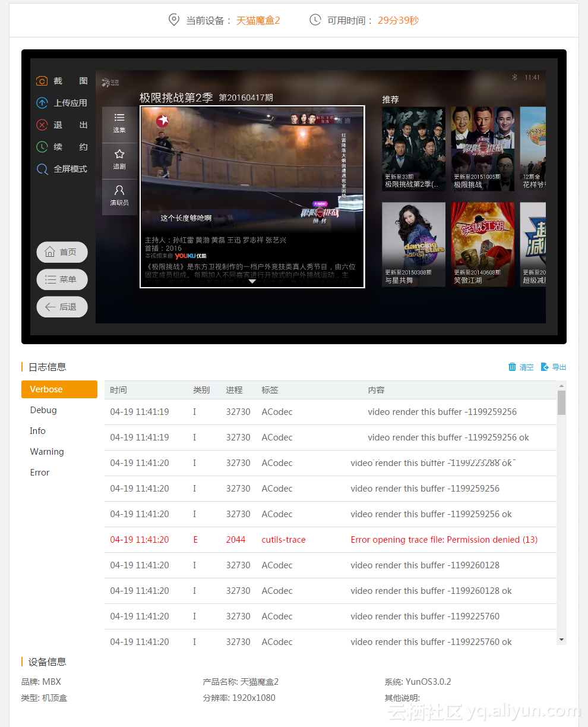Click the main video preview frame
The width and height of the screenshot is (588, 727).
coord(252,197)
